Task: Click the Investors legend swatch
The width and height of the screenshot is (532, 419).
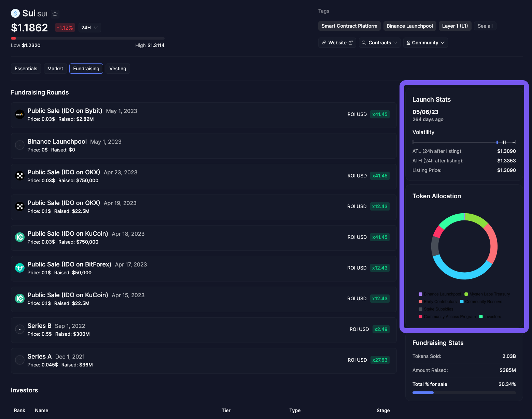Action: coord(481,317)
